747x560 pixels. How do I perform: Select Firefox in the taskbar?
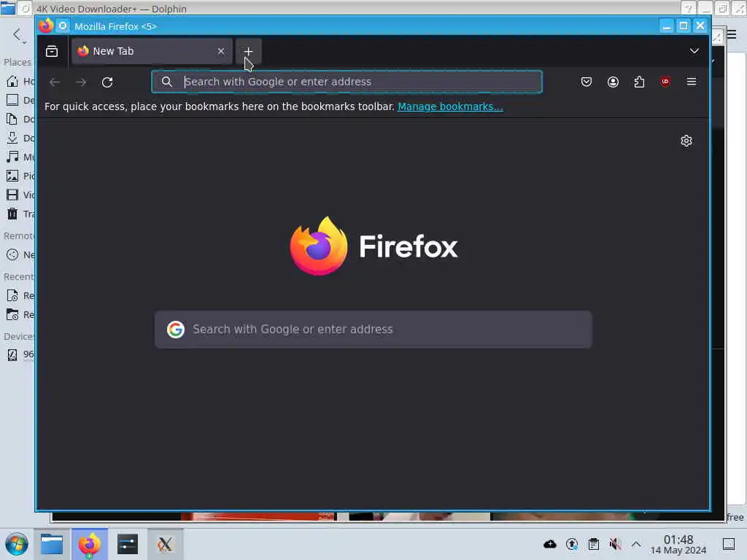click(x=90, y=544)
